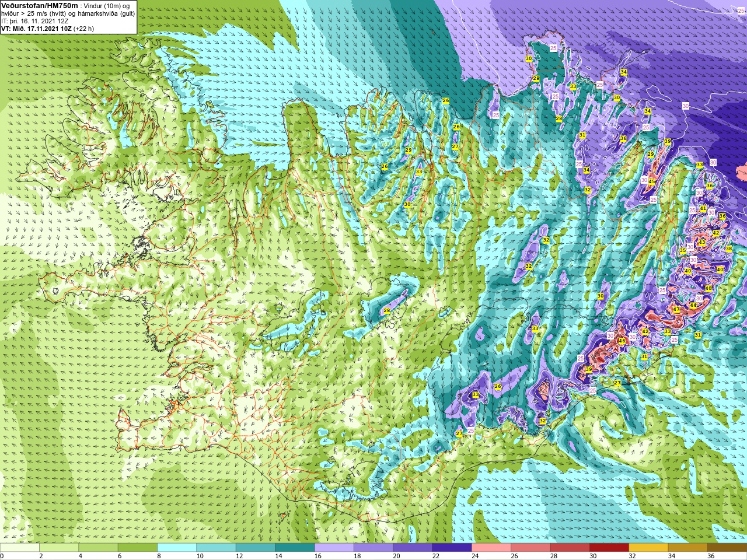Click the yellow gust label "35"
747x560 pixels.
tap(683, 251)
